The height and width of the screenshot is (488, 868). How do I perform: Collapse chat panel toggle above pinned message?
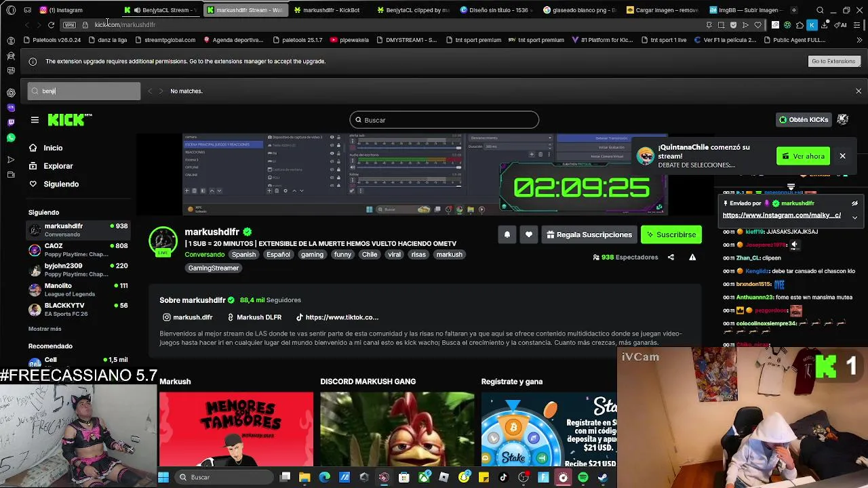coord(791,187)
